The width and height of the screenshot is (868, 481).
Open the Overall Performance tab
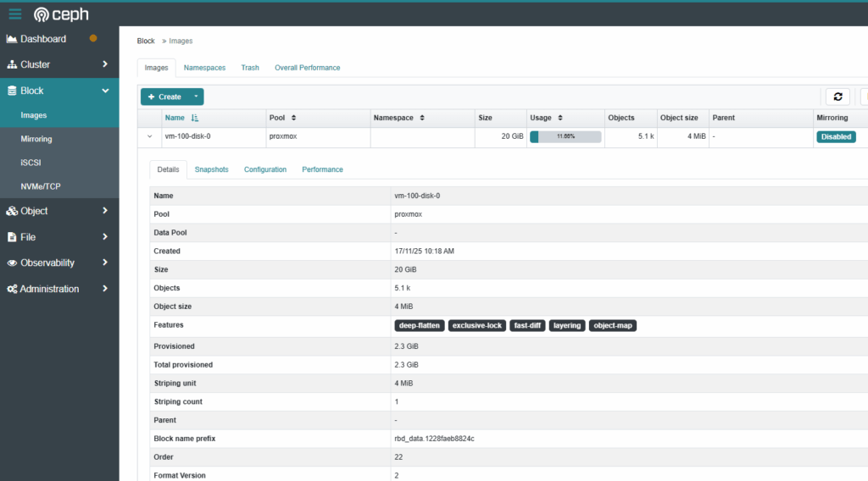(x=307, y=68)
